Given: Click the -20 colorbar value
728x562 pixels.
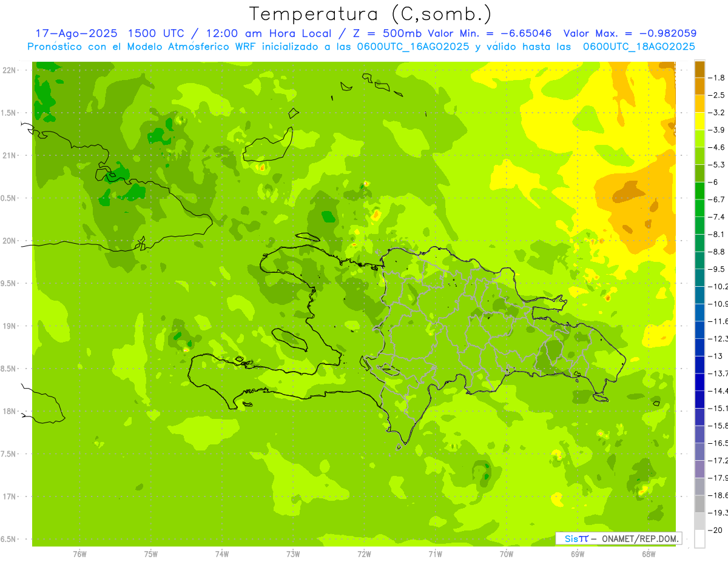Looking at the screenshot, I should (715, 529).
